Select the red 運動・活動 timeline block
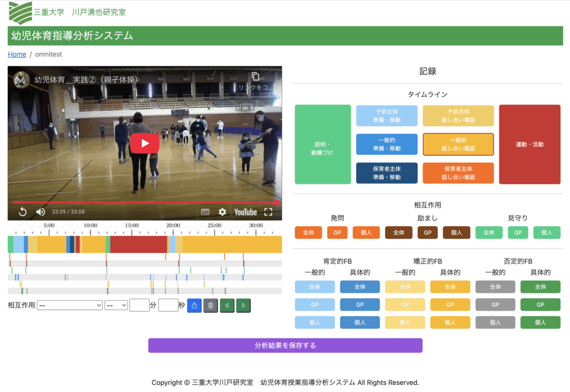Viewport: 570px width, 392px height. tap(529, 144)
